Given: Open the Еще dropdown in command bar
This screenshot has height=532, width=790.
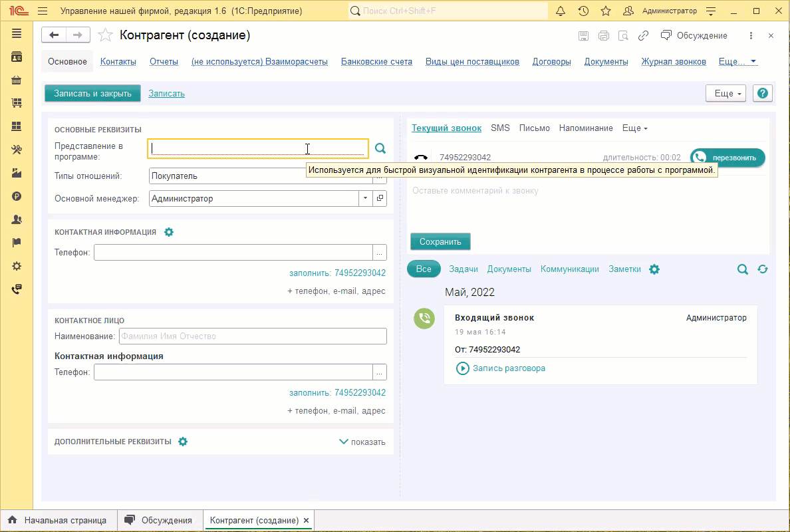Looking at the screenshot, I should [x=725, y=94].
